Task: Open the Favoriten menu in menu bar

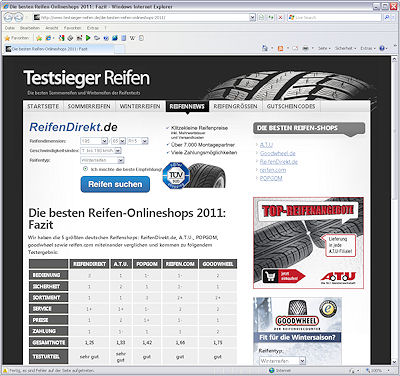Action: [x=72, y=28]
